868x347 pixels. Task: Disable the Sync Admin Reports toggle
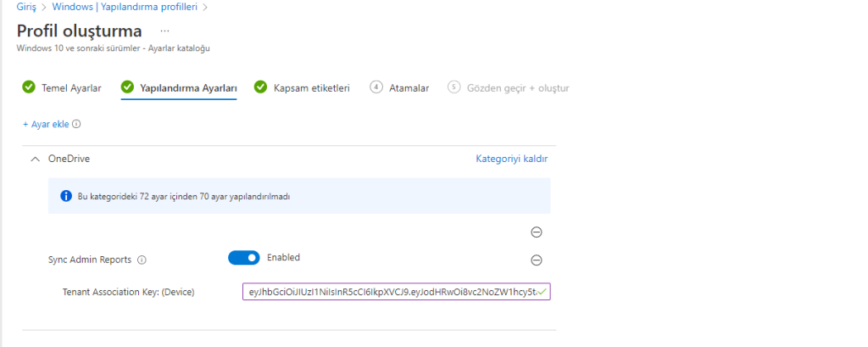tap(243, 258)
